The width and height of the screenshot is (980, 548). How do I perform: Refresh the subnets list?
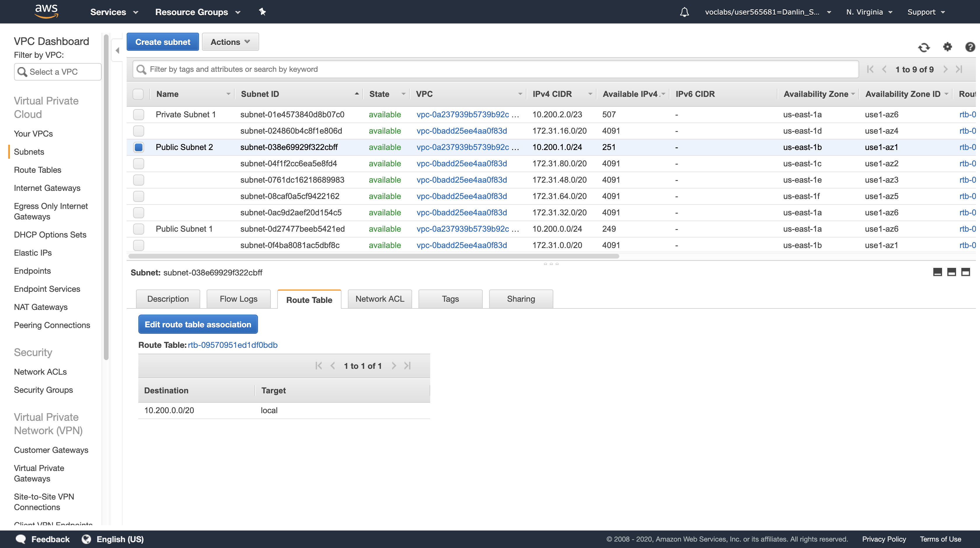click(x=924, y=47)
